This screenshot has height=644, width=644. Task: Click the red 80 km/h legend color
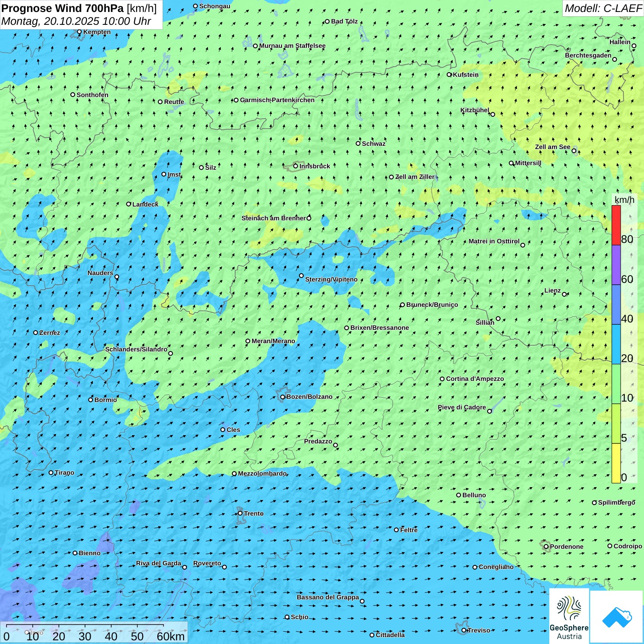tap(616, 225)
